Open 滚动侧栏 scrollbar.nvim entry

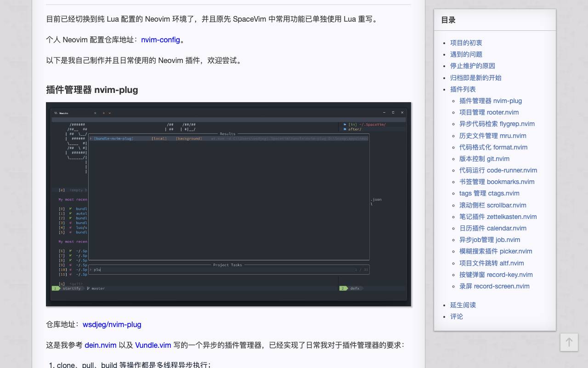(x=492, y=205)
